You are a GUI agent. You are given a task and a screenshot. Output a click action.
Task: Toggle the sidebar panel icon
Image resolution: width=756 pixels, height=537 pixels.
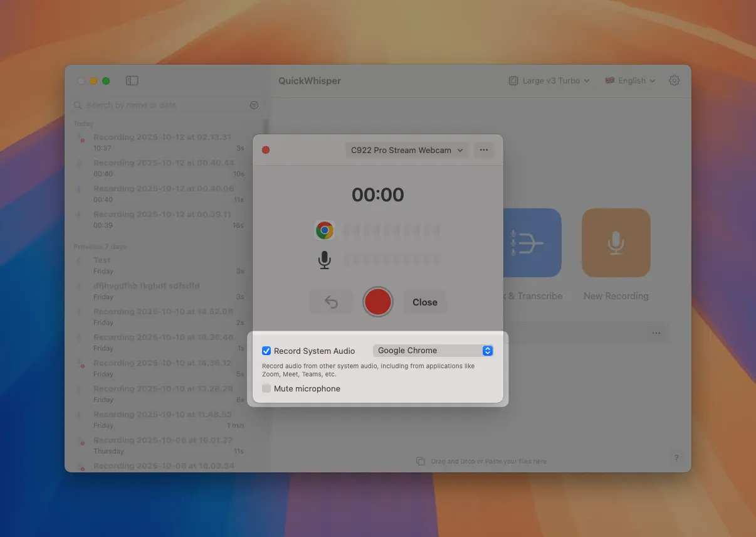[x=132, y=81]
